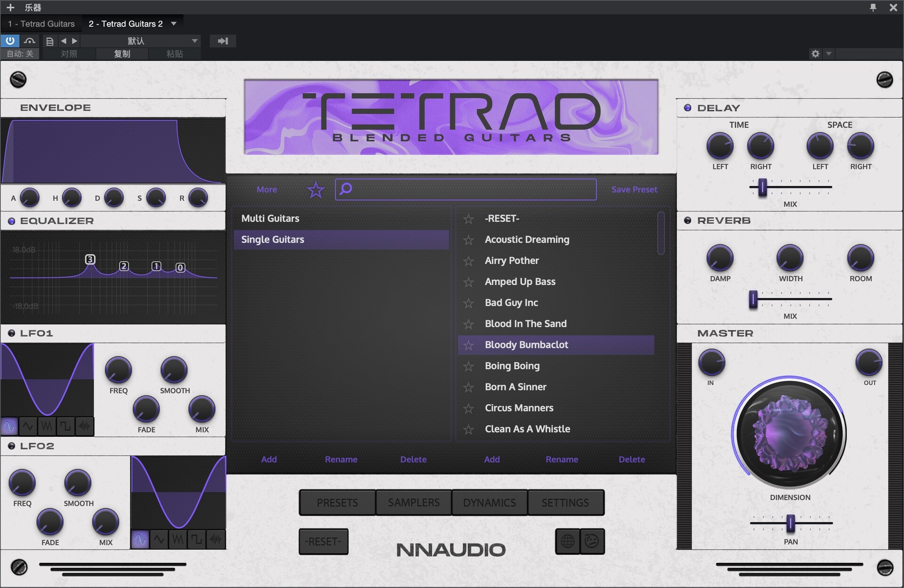
Task: Click the preset search input field
Action: point(466,189)
